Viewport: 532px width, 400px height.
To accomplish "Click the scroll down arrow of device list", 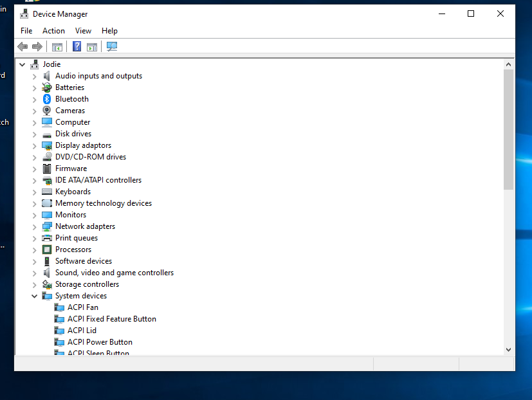I will [x=508, y=349].
